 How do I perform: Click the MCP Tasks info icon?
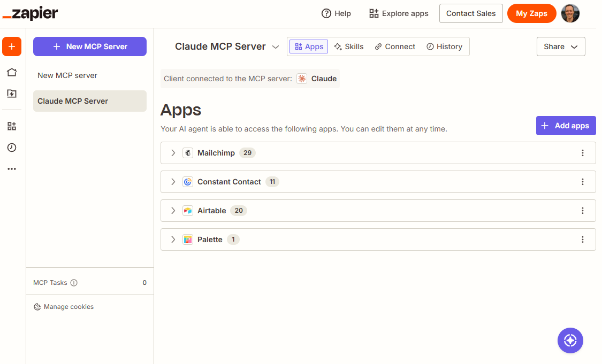74,283
